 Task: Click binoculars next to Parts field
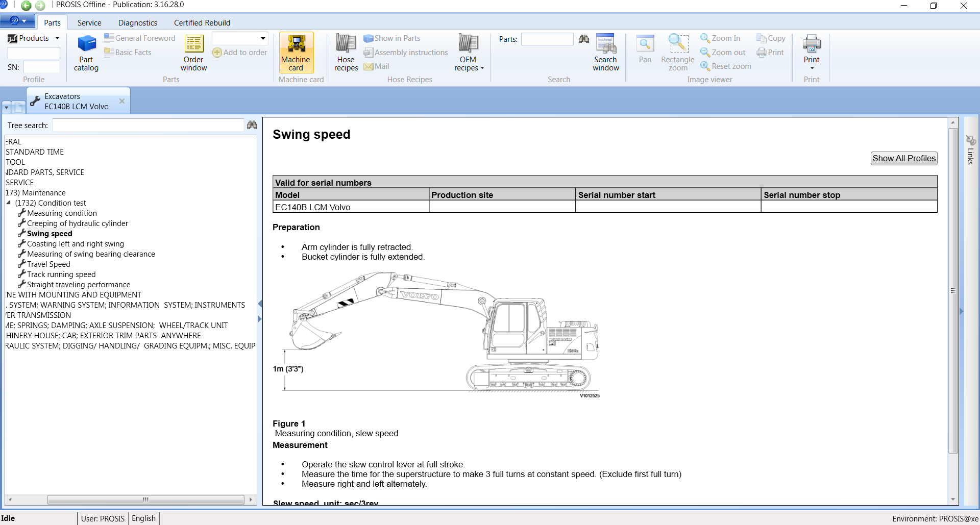tap(584, 39)
